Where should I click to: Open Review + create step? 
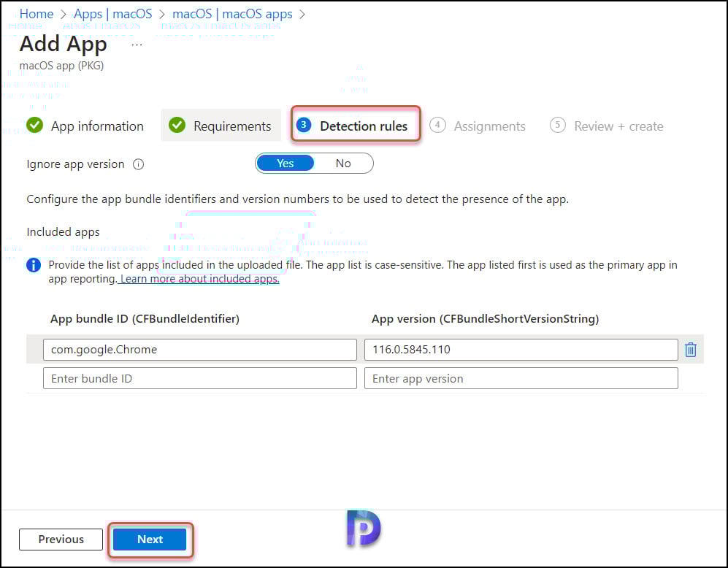pyautogui.click(x=606, y=126)
